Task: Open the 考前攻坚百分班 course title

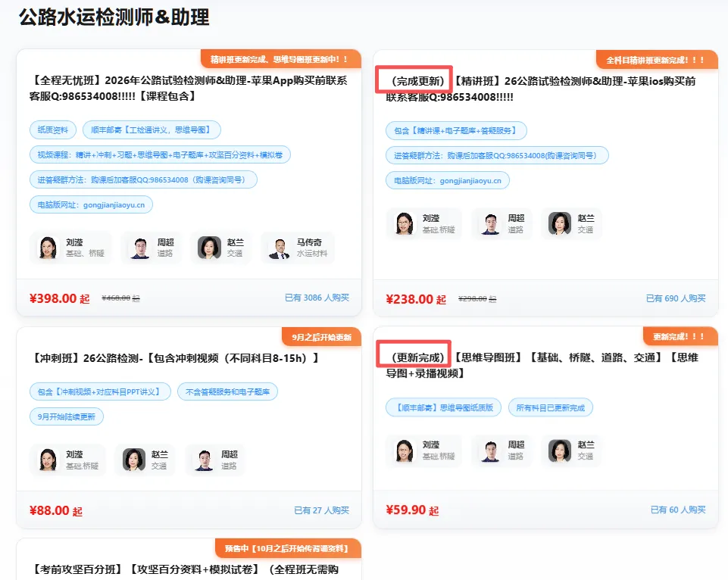Action: 184,569
